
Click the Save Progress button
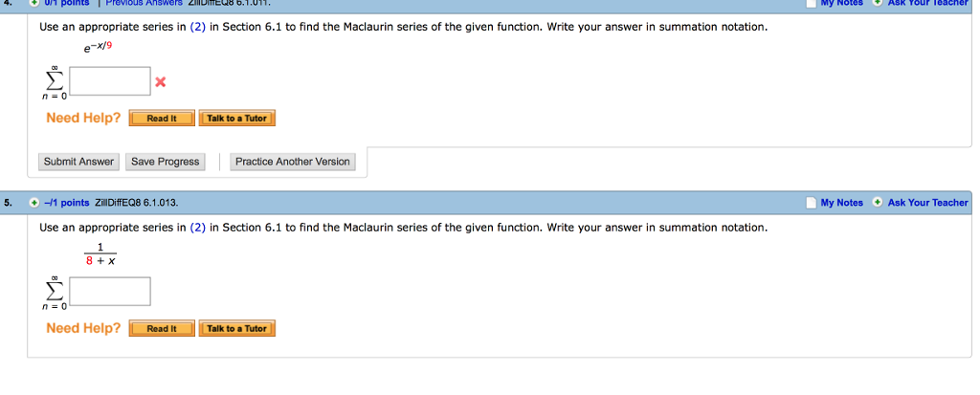point(166,162)
